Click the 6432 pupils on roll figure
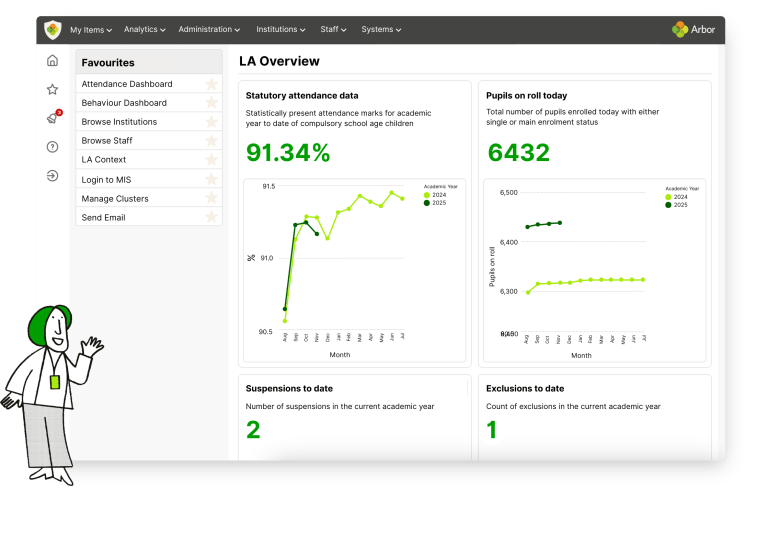This screenshot has height=545, width=768. click(x=519, y=152)
